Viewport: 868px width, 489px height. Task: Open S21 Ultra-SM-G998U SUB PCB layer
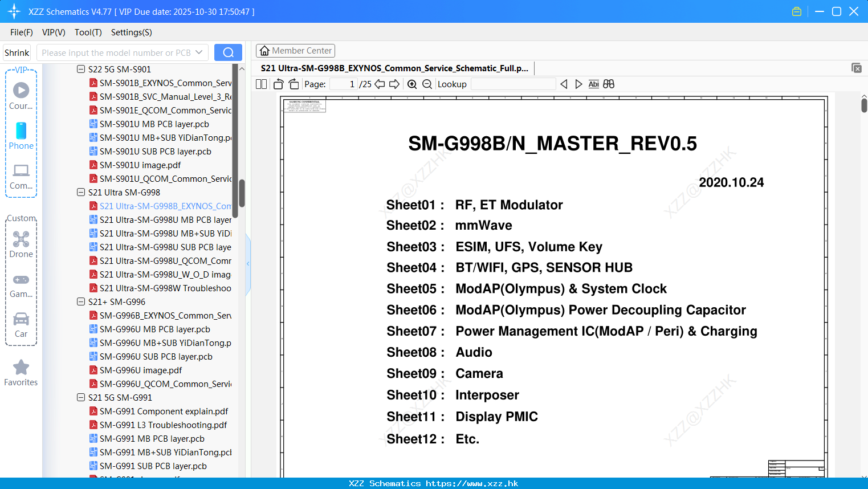[x=161, y=247]
